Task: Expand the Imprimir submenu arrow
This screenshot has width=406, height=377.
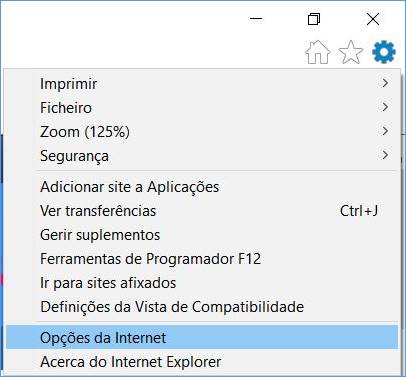Action: point(385,83)
